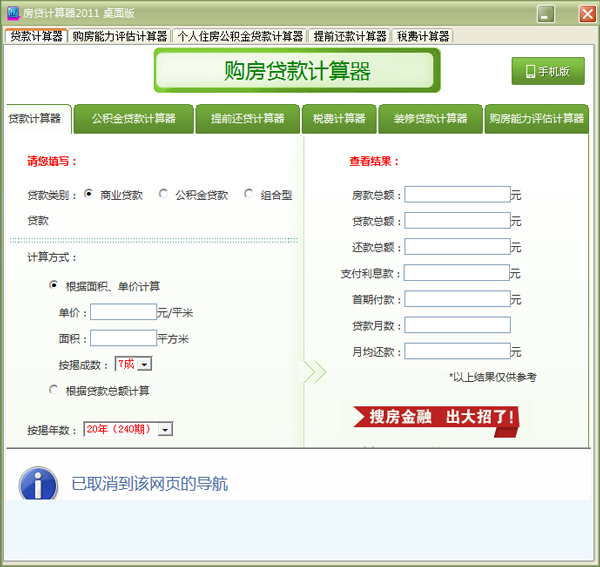Switch to 购房能力评估计算器 top tab

[120, 36]
